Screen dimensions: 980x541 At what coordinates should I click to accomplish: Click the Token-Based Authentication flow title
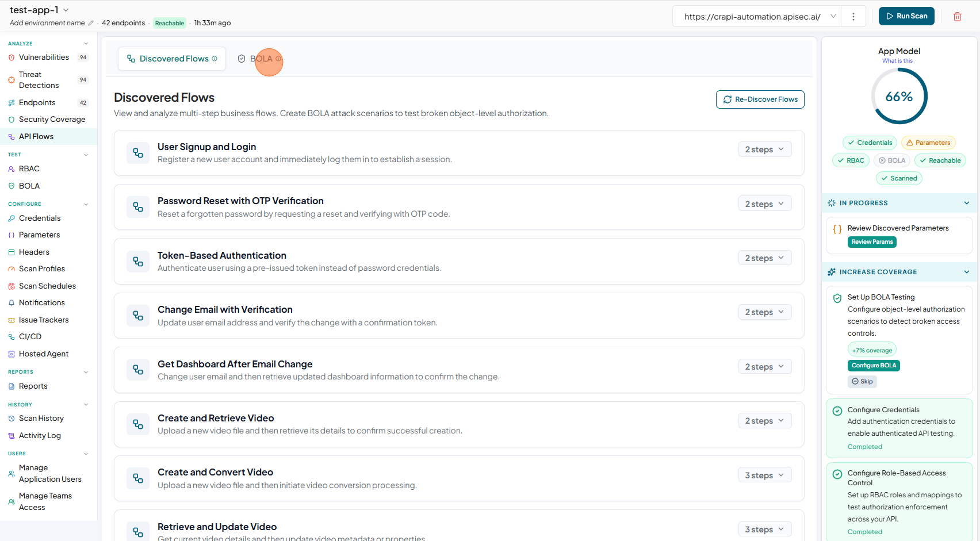point(222,255)
